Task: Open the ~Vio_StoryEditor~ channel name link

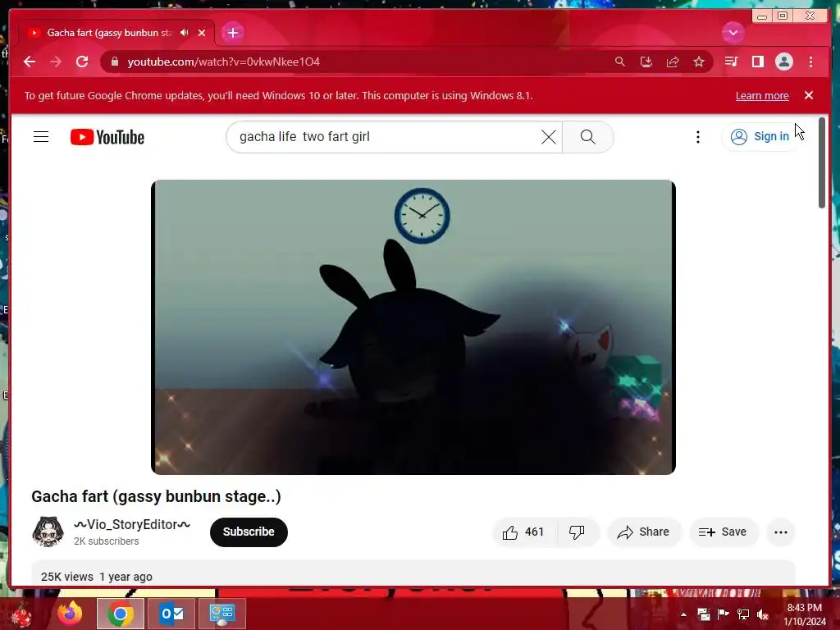Action: 132,524
